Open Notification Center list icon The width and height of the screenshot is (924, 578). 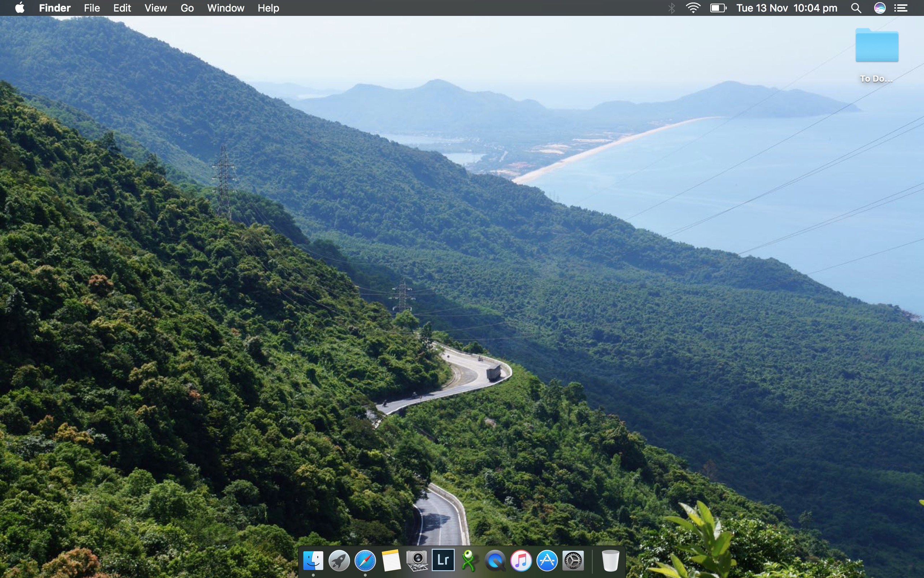click(x=901, y=8)
